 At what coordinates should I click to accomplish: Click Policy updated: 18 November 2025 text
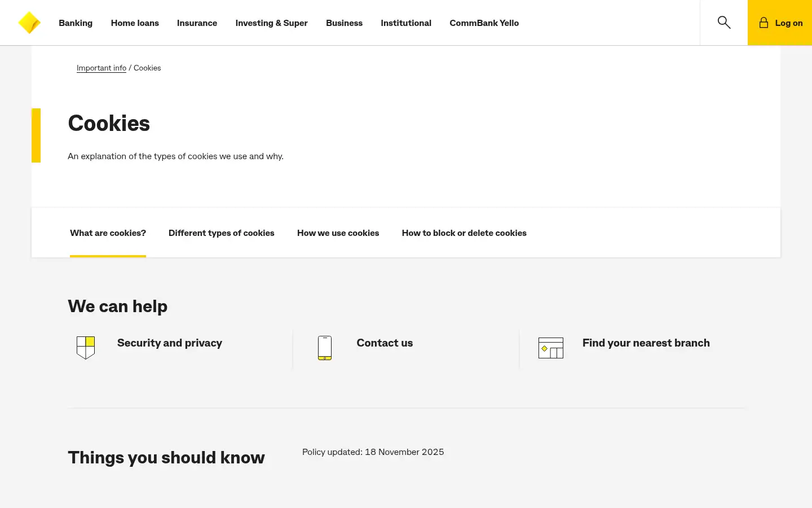[373, 452]
